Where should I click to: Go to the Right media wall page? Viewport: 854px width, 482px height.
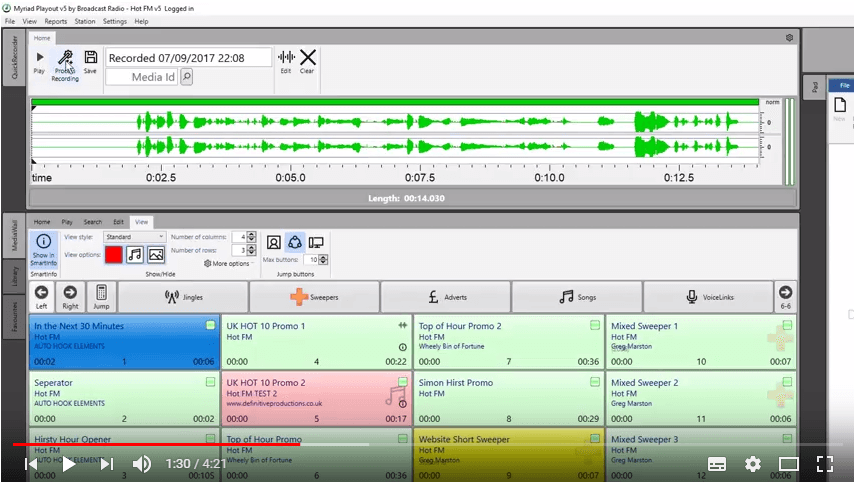[71, 295]
